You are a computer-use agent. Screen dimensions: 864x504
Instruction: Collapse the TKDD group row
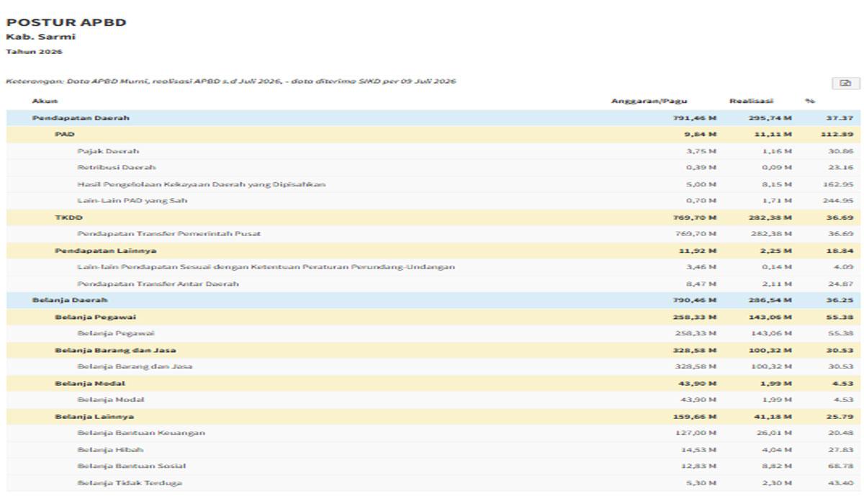click(433, 217)
